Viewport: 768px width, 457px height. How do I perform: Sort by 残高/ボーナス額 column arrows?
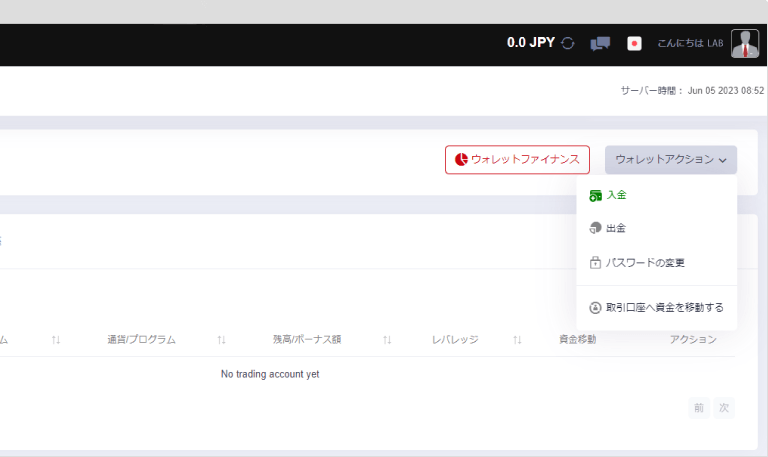387,339
